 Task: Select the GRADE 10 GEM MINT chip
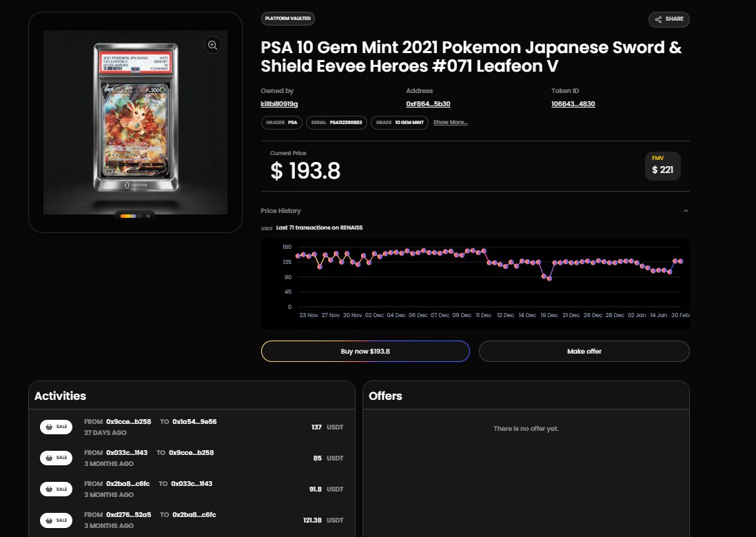coord(400,123)
